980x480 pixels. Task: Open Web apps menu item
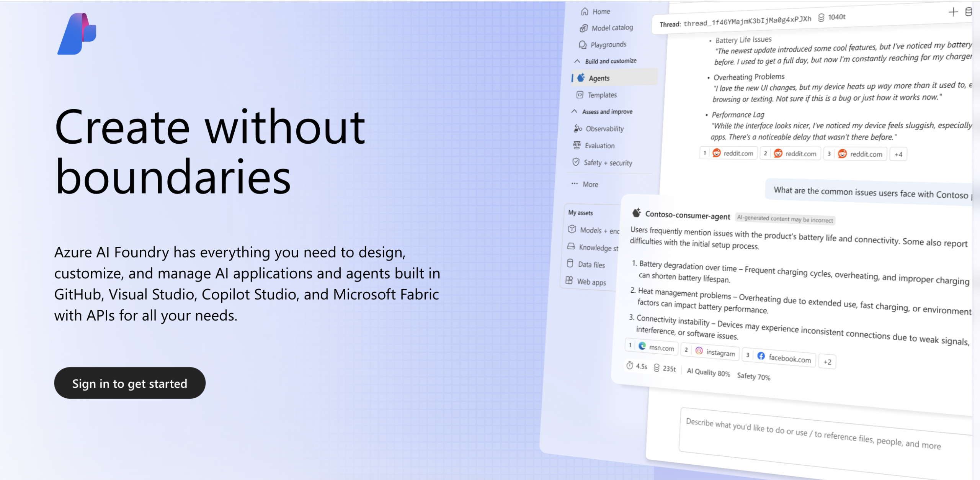pyautogui.click(x=591, y=282)
